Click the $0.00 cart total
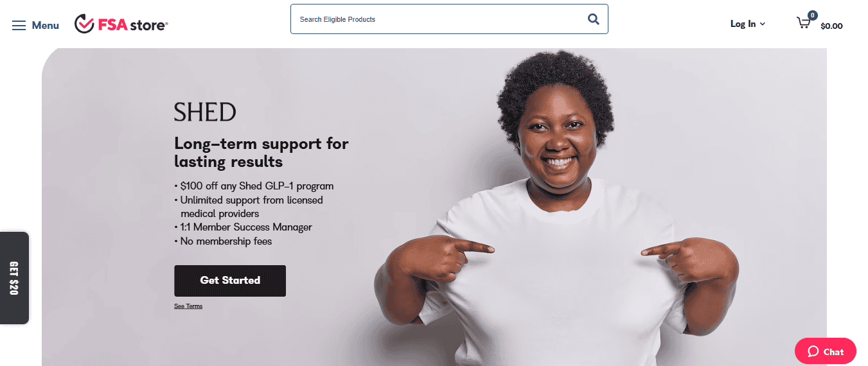This screenshot has height=366, width=868. [831, 26]
